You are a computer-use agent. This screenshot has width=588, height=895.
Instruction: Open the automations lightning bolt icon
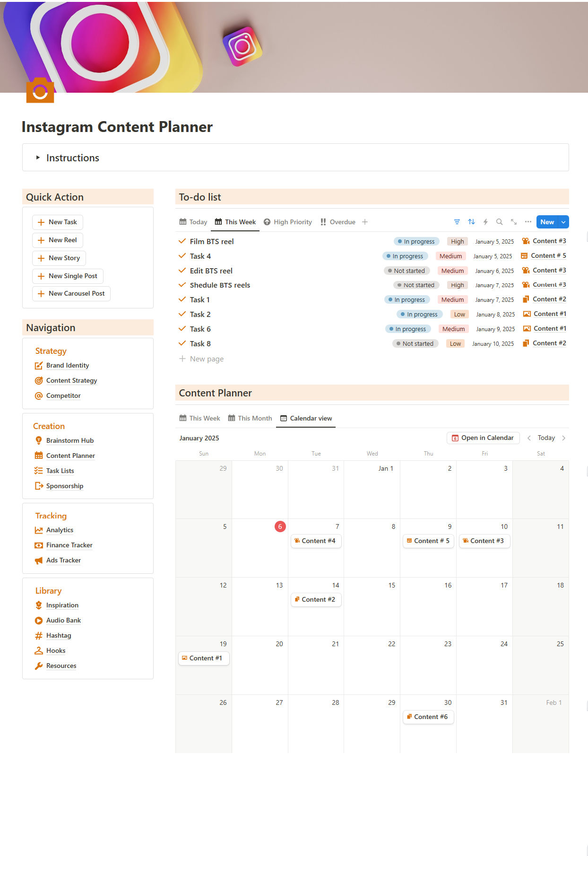pyautogui.click(x=485, y=222)
